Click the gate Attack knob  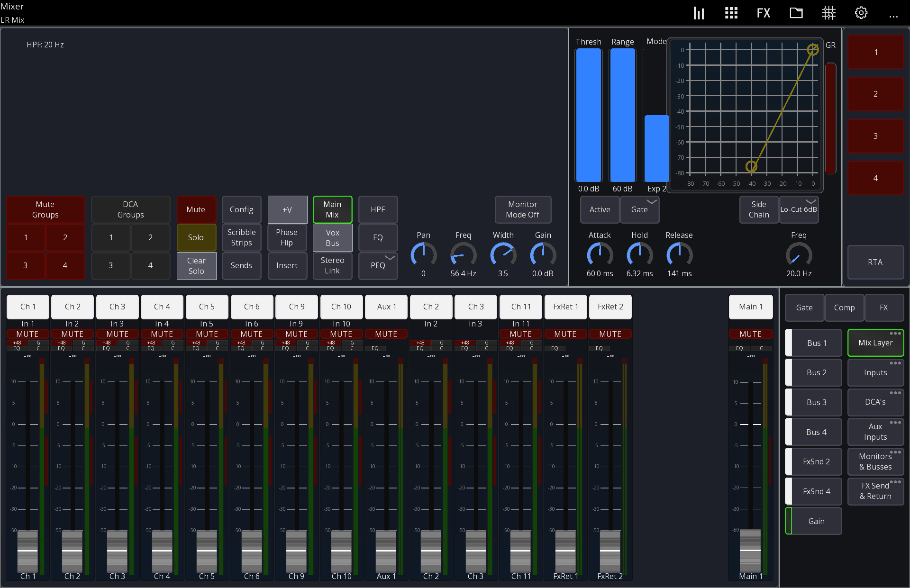coord(600,255)
